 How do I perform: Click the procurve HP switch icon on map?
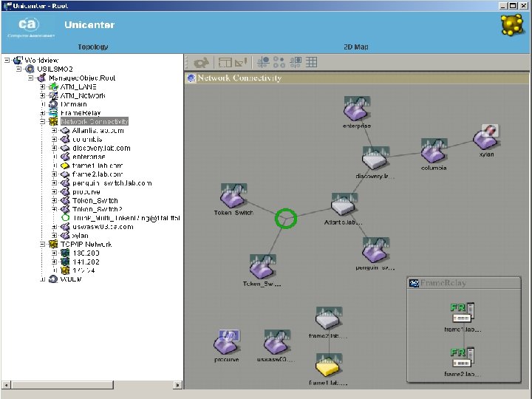tap(226, 342)
